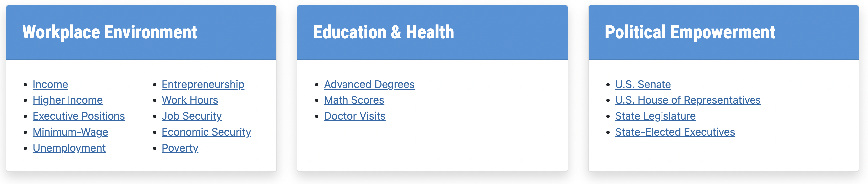Open the Entrepreneurship link
The height and width of the screenshot is (184, 868).
coord(203,84)
